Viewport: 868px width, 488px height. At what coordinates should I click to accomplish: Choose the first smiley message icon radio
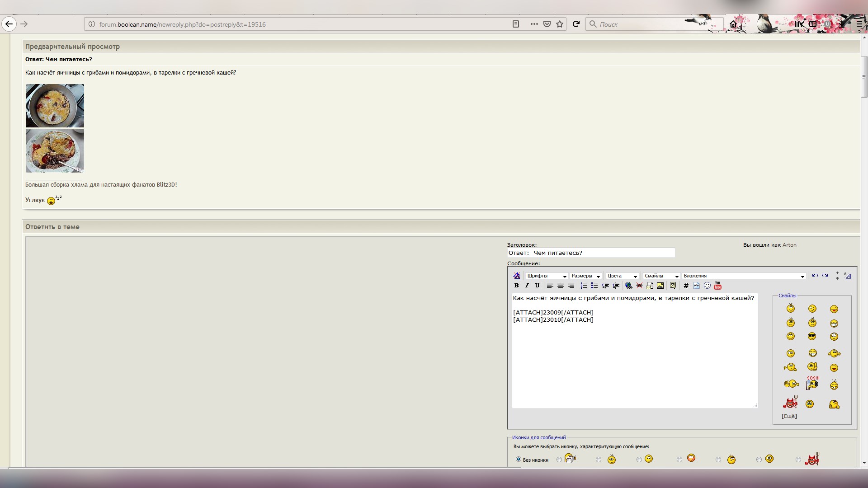pyautogui.click(x=559, y=460)
